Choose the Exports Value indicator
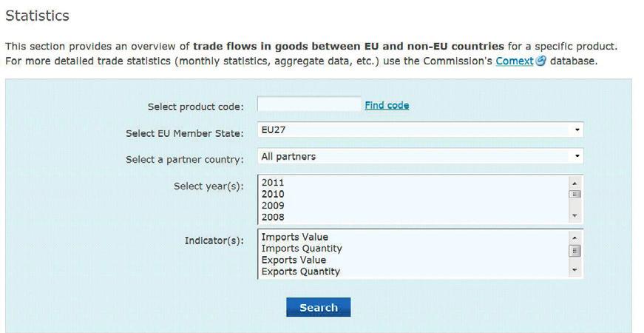 [294, 260]
